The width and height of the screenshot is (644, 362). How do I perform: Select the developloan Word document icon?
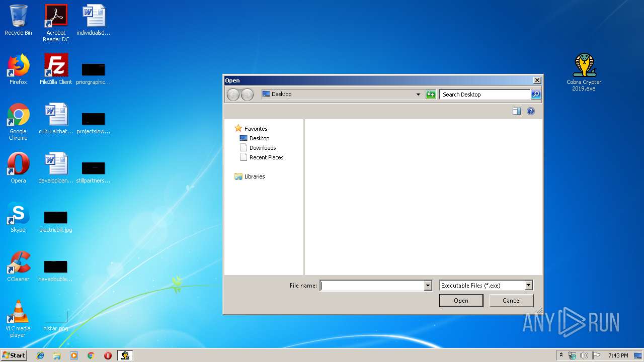pyautogui.click(x=56, y=168)
